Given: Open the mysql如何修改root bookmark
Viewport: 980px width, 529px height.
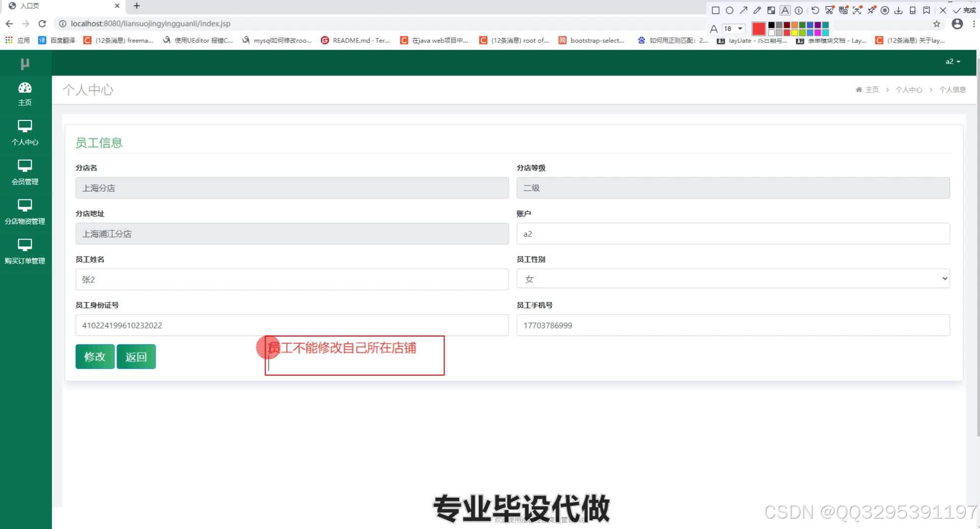Looking at the screenshot, I should point(277,40).
